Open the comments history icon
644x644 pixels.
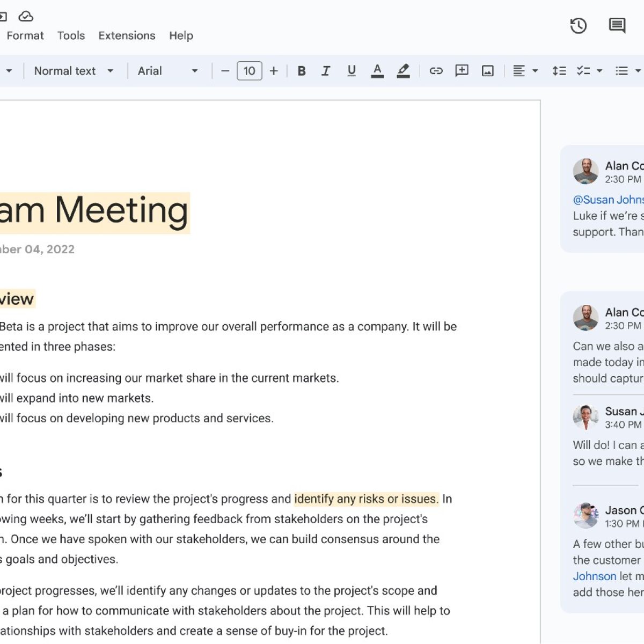point(617,26)
